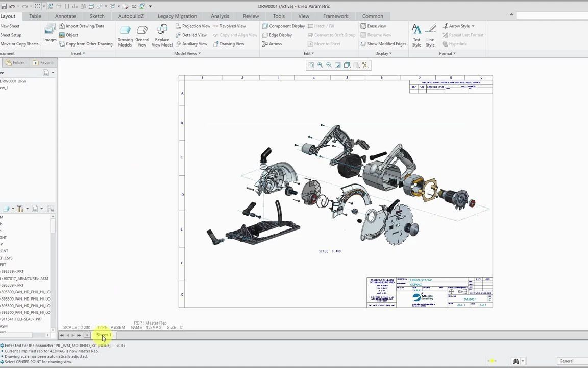
Task: Select the Auxiliary View tool
Action: [x=194, y=43]
